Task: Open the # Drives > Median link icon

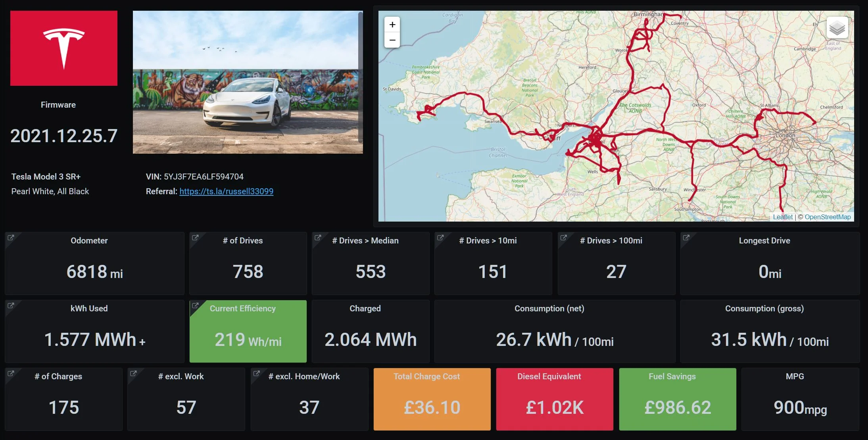Action: 318,237
